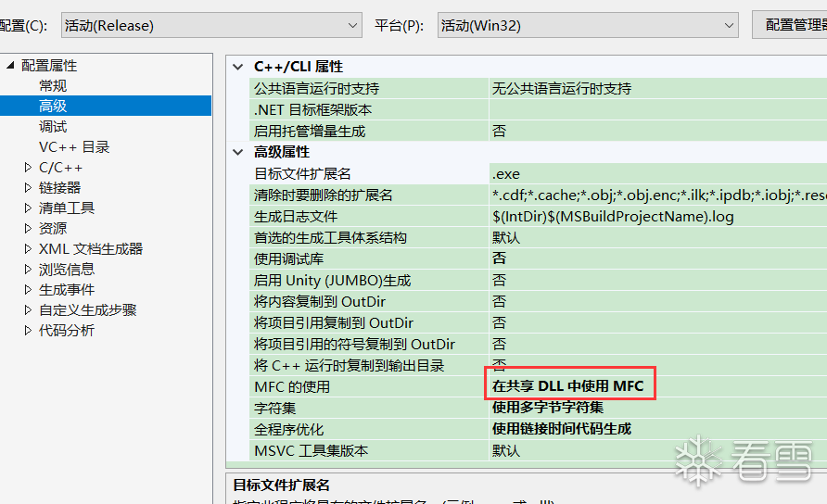Select the 将项目引用复制到 OutDir property row
Image resolution: width=827 pixels, height=504 pixels.
tap(369, 322)
